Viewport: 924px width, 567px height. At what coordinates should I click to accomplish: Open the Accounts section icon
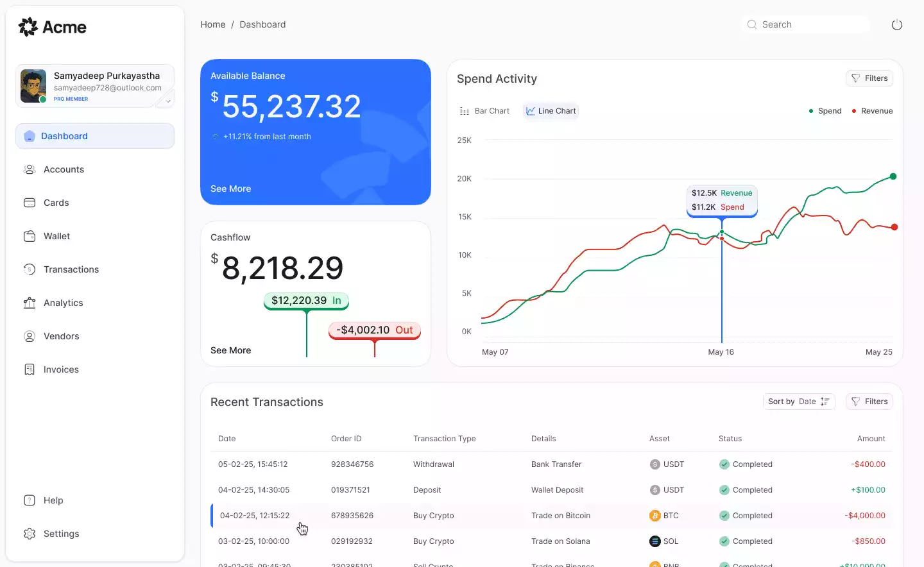[x=29, y=169]
